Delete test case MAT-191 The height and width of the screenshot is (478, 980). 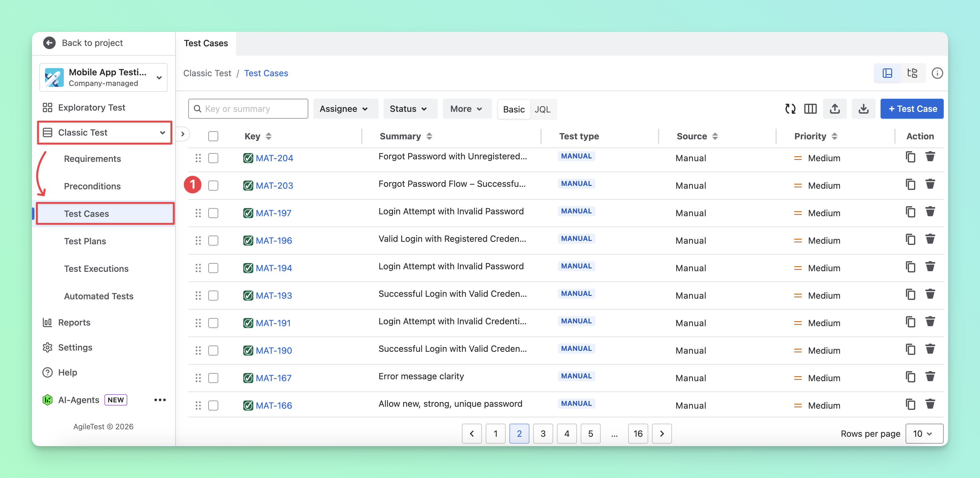pos(930,321)
